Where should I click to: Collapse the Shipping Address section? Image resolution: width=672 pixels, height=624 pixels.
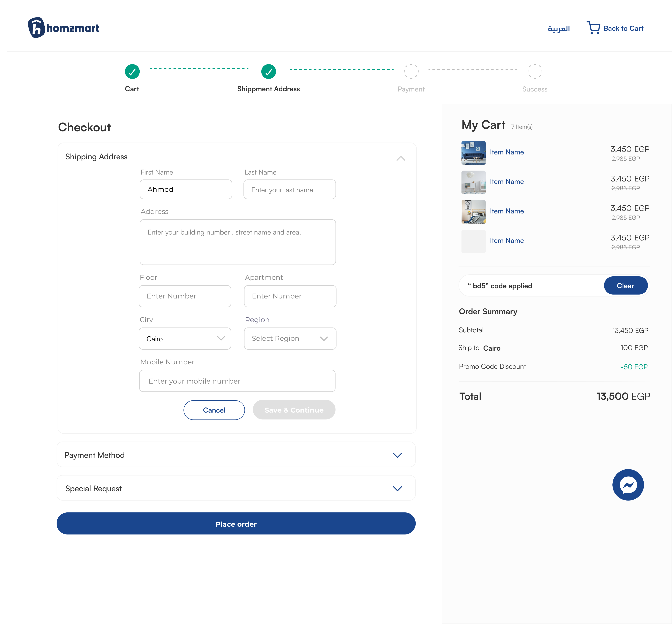(401, 158)
